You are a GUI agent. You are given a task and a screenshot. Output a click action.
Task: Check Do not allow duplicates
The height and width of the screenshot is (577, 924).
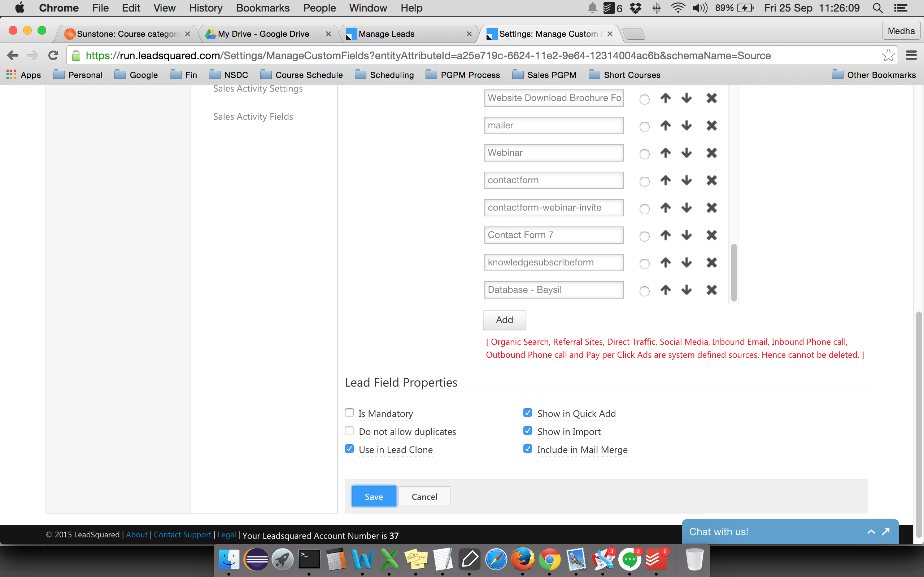(349, 431)
